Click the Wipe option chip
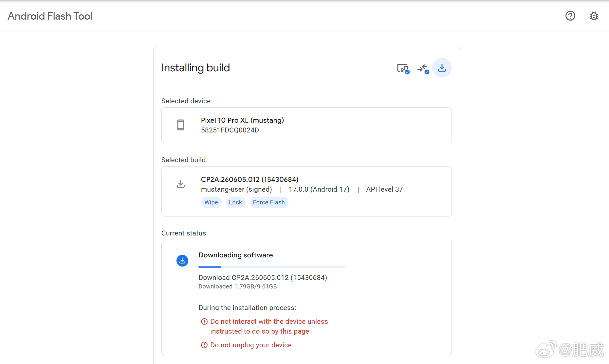The height and width of the screenshot is (364, 609). click(211, 202)
